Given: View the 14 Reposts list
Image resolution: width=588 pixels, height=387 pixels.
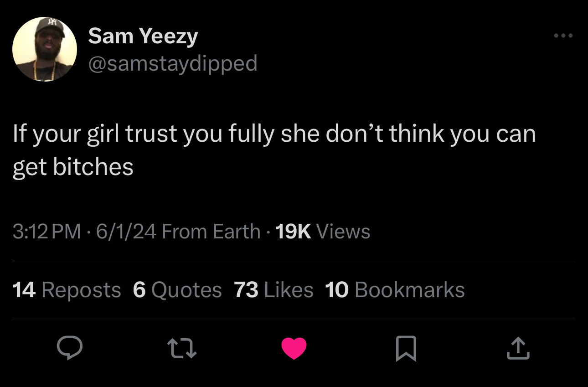Looking at the screenshot, I should (x=67, y=290).
